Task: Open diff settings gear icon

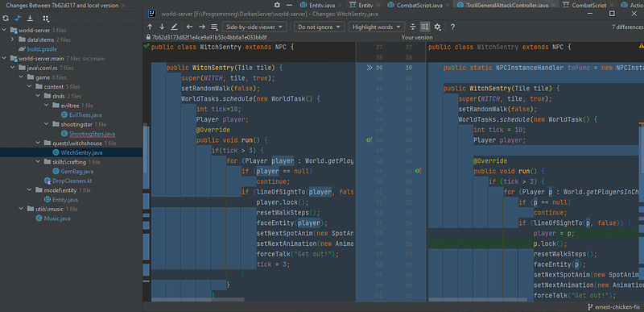Action: click(437, 27)
